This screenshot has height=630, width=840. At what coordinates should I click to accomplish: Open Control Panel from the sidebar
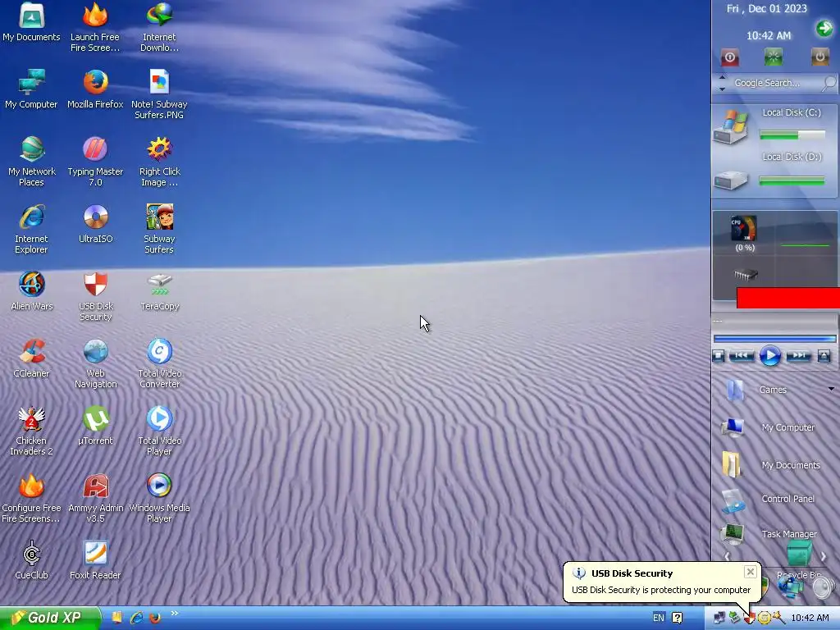[767, 500]
